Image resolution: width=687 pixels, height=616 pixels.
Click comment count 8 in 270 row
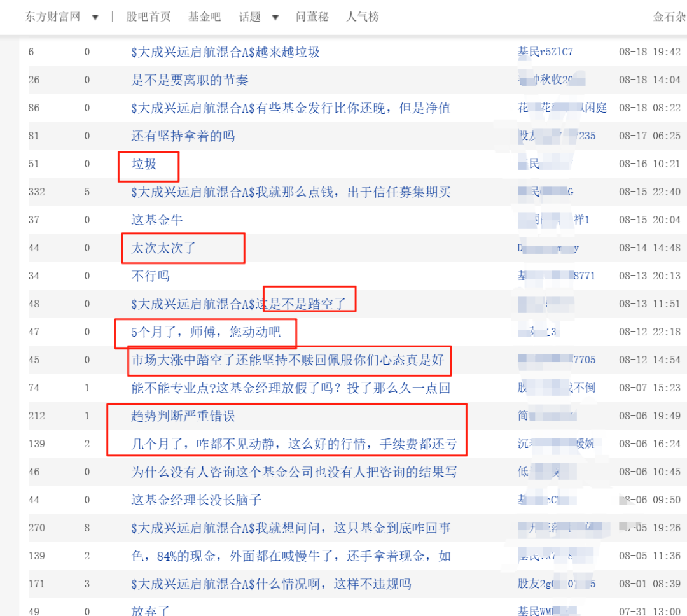coord(87,528)
